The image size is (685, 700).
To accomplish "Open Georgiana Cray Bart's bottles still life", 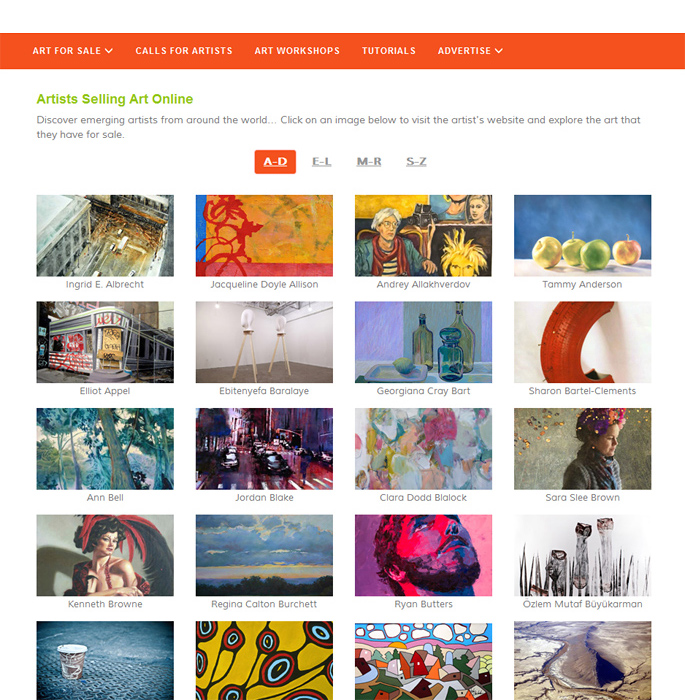I will click(423, 342).
